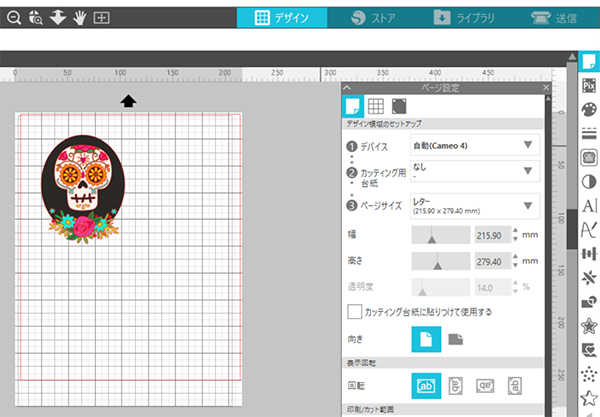This screenshot has width=600, height=417.
Task: Open the text style panel icon
Action: [589, 206]
